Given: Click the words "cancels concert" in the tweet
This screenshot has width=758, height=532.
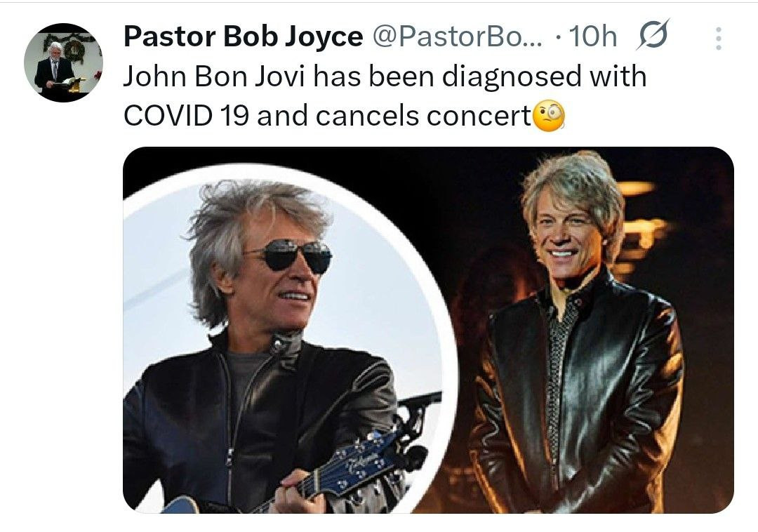Looking at the screenshot, I should tap(423, 116).
